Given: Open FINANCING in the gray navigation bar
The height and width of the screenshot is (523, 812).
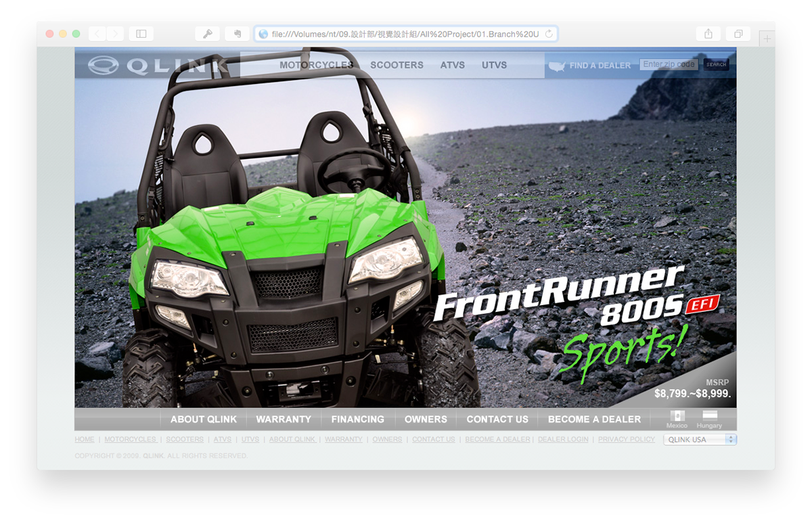Looking at the screenshot, I should click(358, 419).
